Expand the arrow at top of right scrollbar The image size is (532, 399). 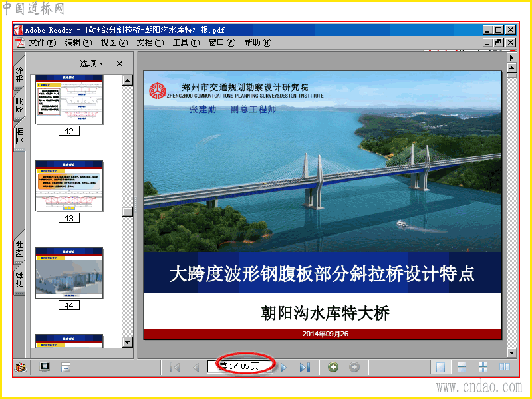pyautogui.click(x=511, y=57)
